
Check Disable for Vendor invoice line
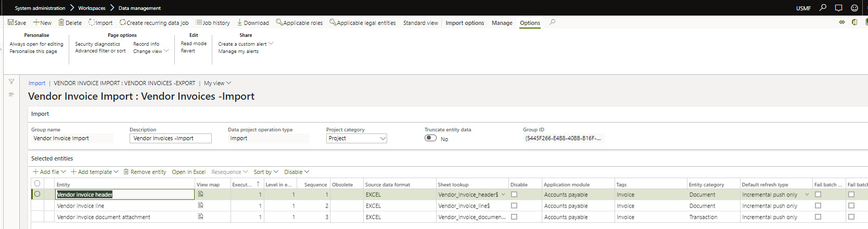coord(514,206)
